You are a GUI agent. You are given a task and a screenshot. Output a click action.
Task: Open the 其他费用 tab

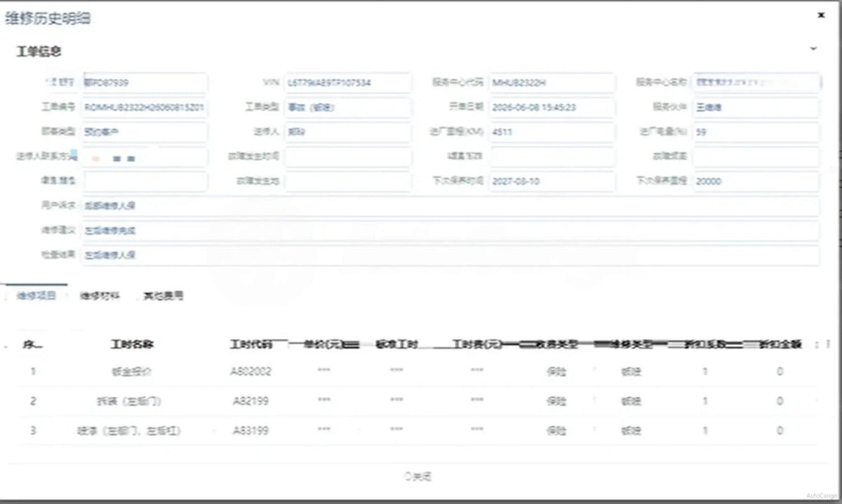pyautogui.click(x=163, y=296)
